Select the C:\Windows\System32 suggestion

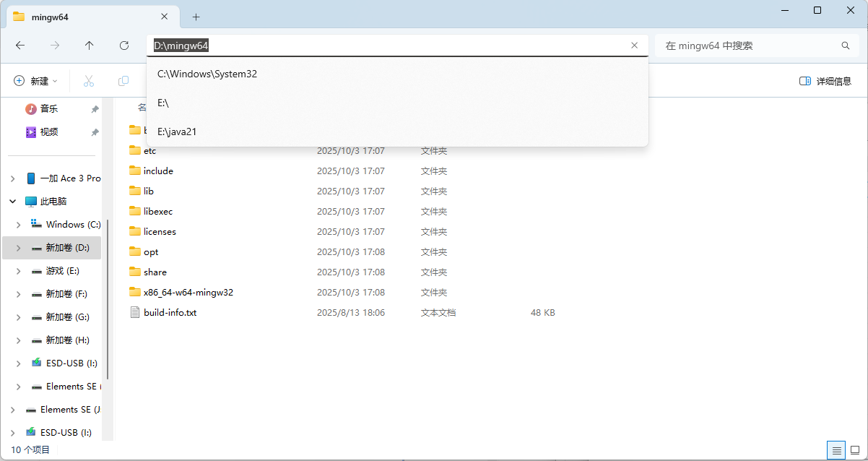(x=207, y=74)
